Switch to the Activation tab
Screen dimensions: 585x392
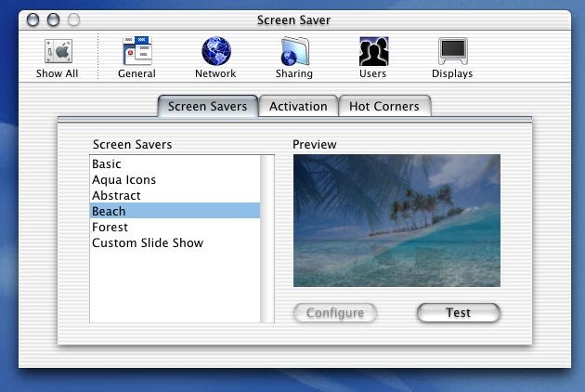(298, 107)
